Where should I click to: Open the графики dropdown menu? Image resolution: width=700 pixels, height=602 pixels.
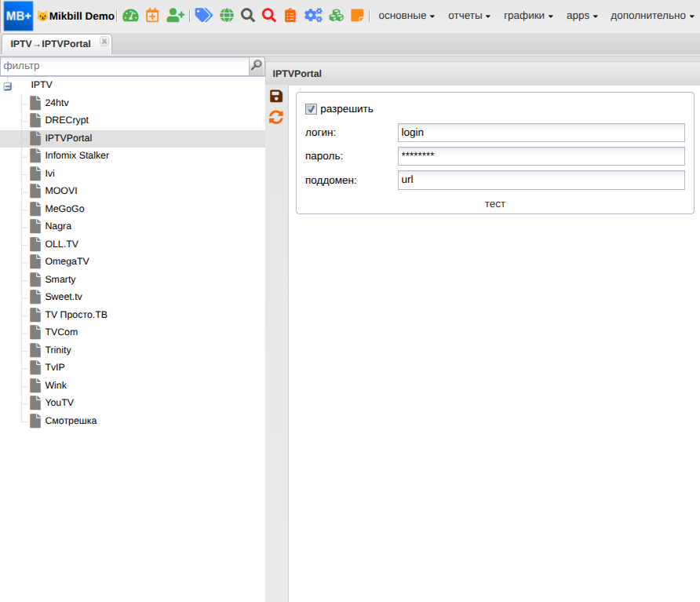coord(528,16)
